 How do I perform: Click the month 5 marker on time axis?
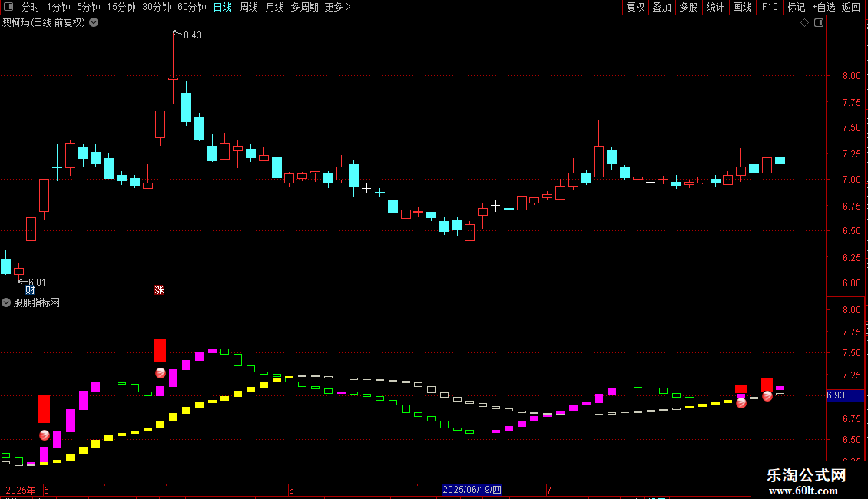pyautogui.click(x=47, y=490)
